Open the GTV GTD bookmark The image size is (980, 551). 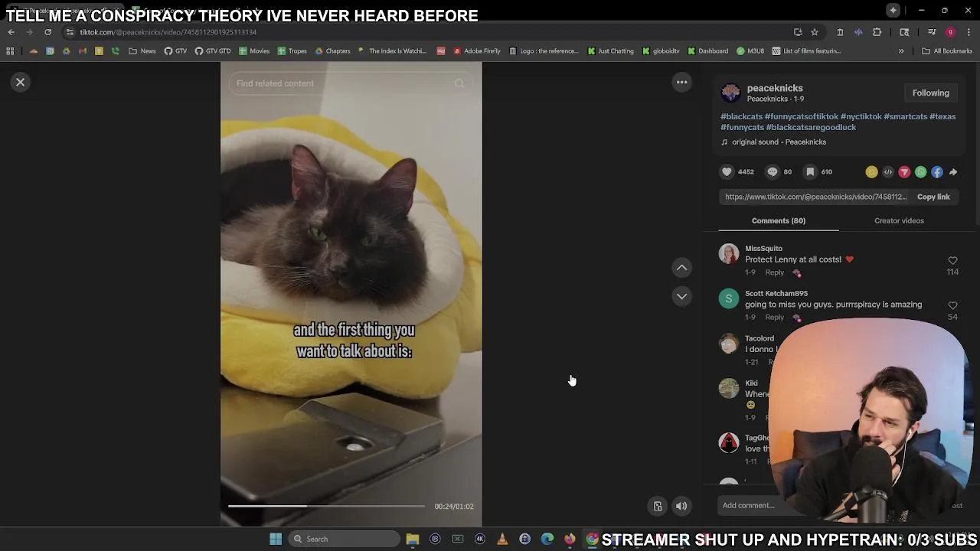point(213,51)
